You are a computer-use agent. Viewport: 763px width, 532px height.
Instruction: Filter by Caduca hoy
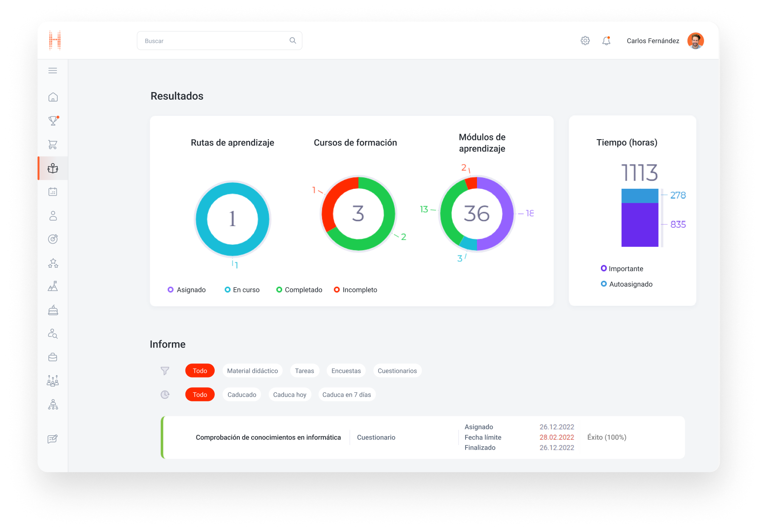point(290,395)
